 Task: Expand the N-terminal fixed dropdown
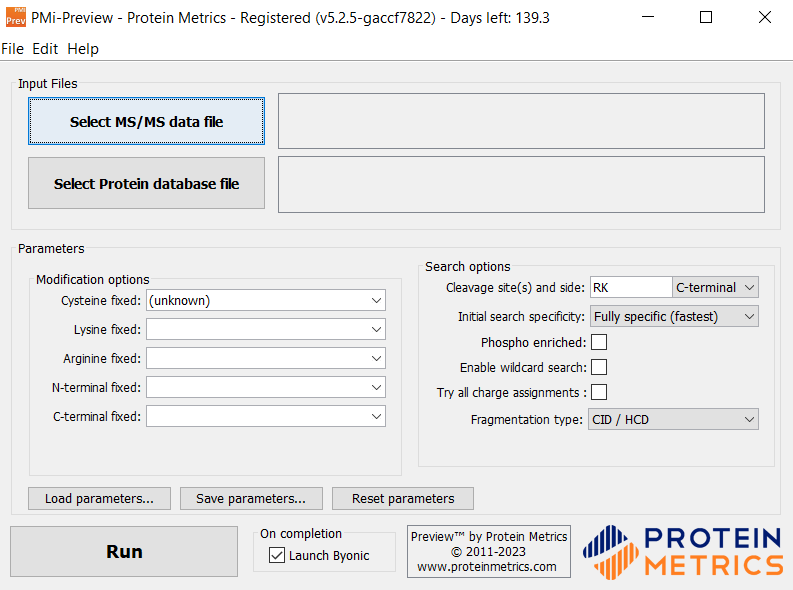[x=266, y=387]
